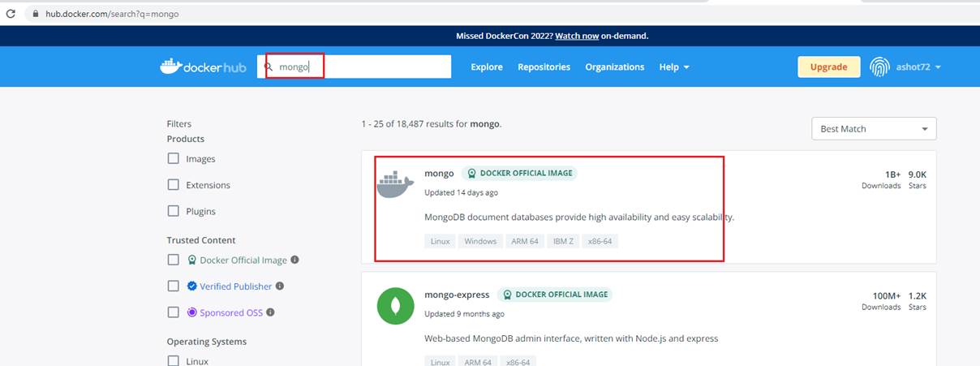Click the search magnifier icon

click(x=269, y=67)
